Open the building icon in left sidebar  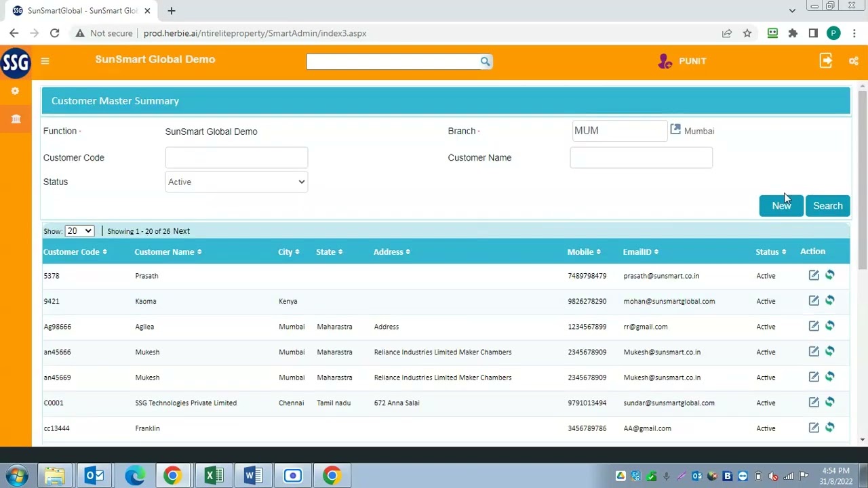pyautogui.click(x=16, y=119)
